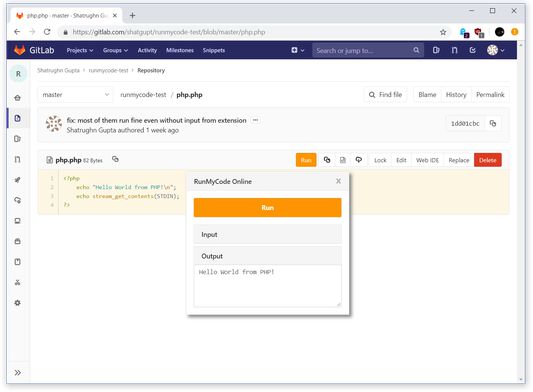Open the Groups dropdown menu

point(116,50)
